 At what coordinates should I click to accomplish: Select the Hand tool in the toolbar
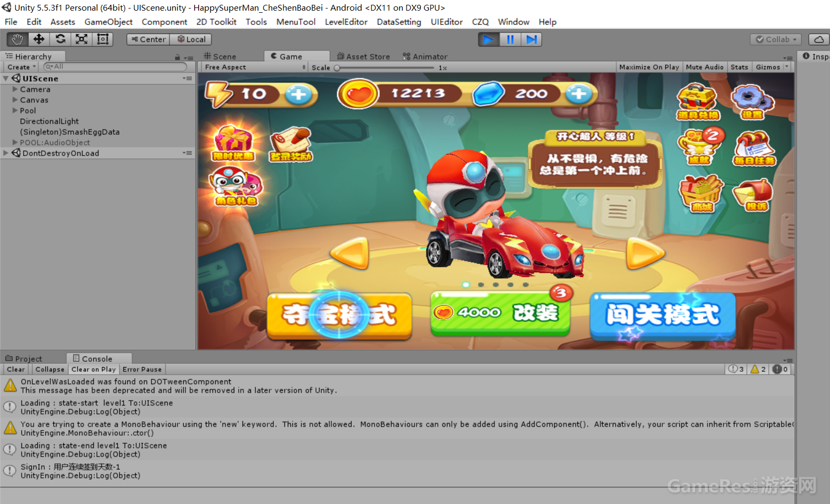tap(18, 39)
